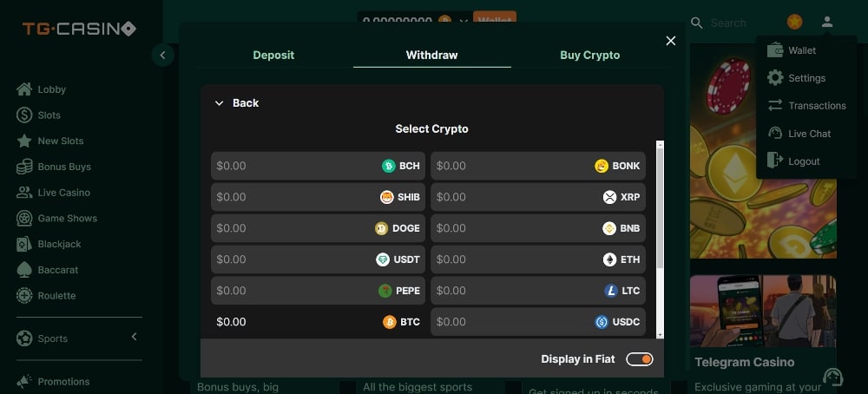Open the crypto coins banner image
This screenshot has width=868, height=394.
pos(763,152)
